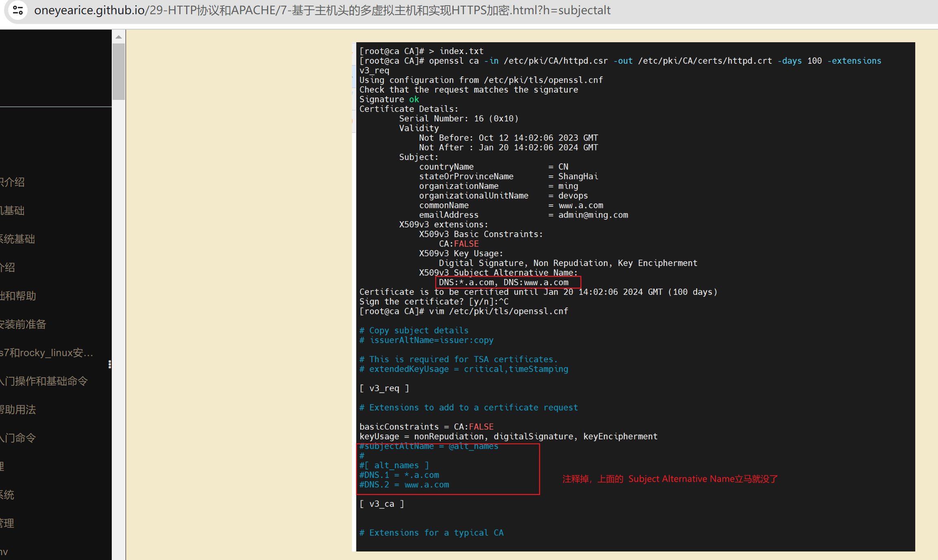The width and height of the screenshot is (938, 560).
Task: Open the sidebar entry ending in '系统' near the bottom
Action: click(7, 495)
